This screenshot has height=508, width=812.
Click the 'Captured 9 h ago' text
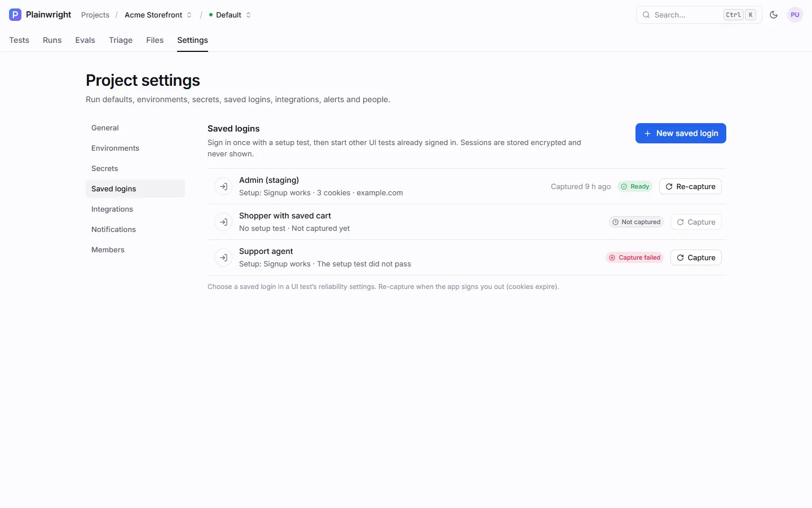tap(581, 186)
